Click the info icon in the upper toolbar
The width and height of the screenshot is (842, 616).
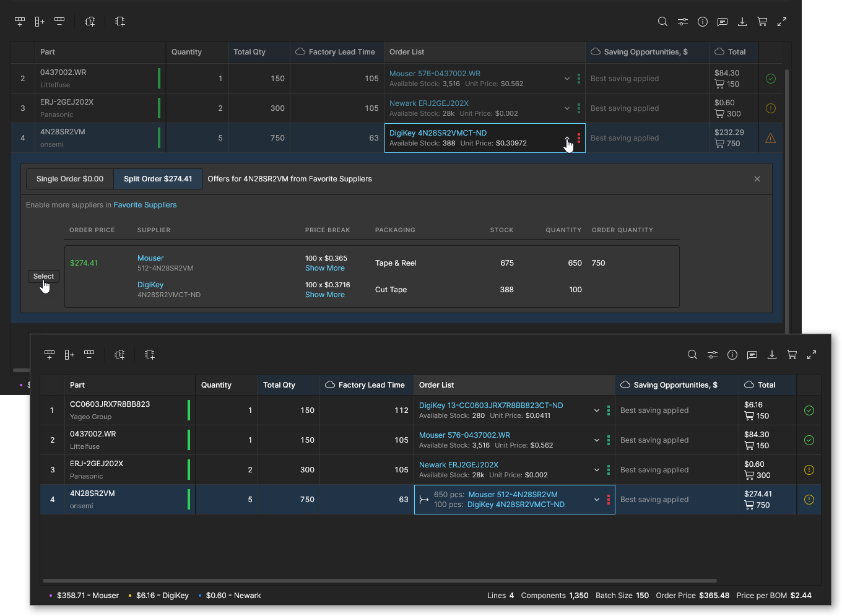click(703, 22)
